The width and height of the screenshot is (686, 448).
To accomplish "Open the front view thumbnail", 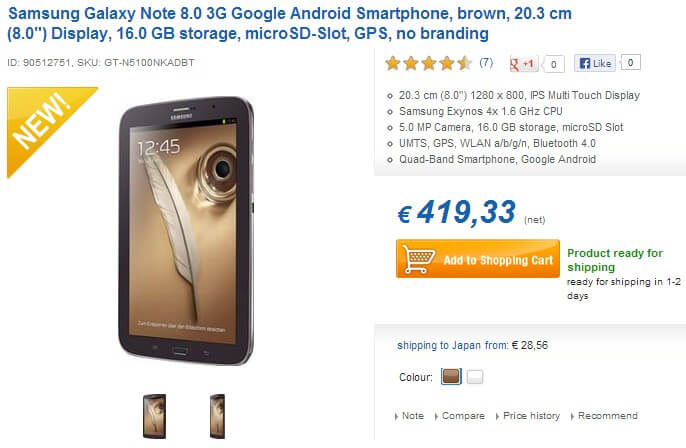I will (154, 416).
